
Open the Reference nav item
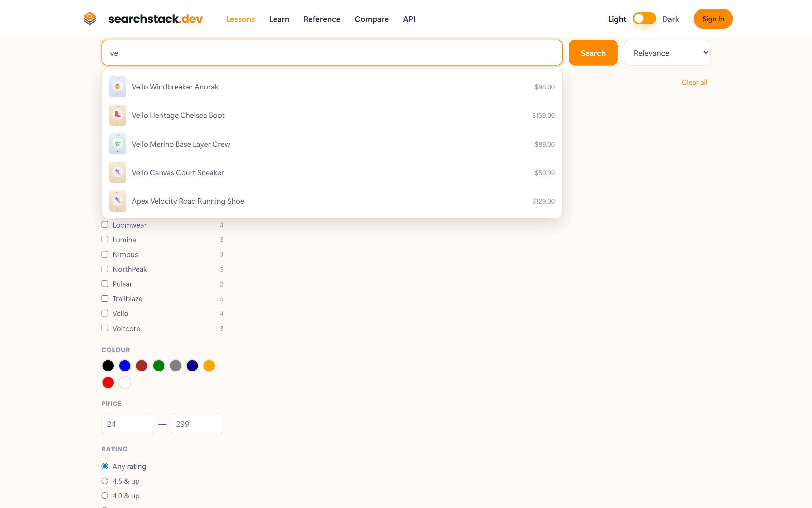[x=322, y=19]
